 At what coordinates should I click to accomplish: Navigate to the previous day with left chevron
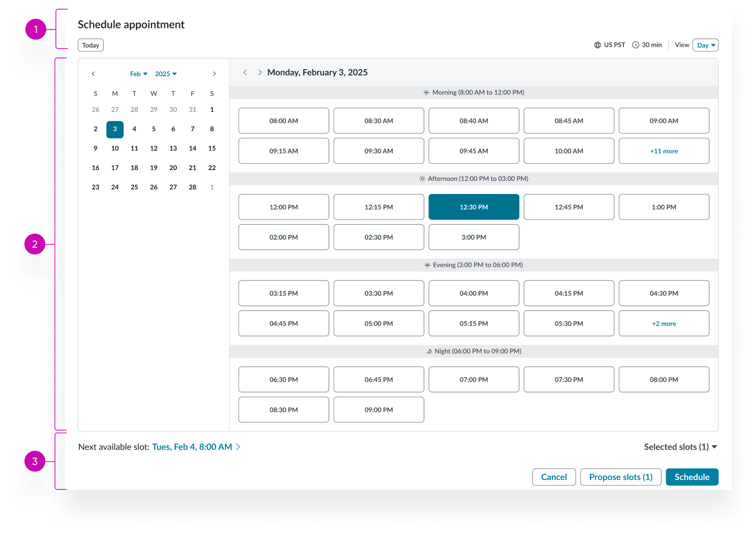pyautogui.click(x=245, y=72)
